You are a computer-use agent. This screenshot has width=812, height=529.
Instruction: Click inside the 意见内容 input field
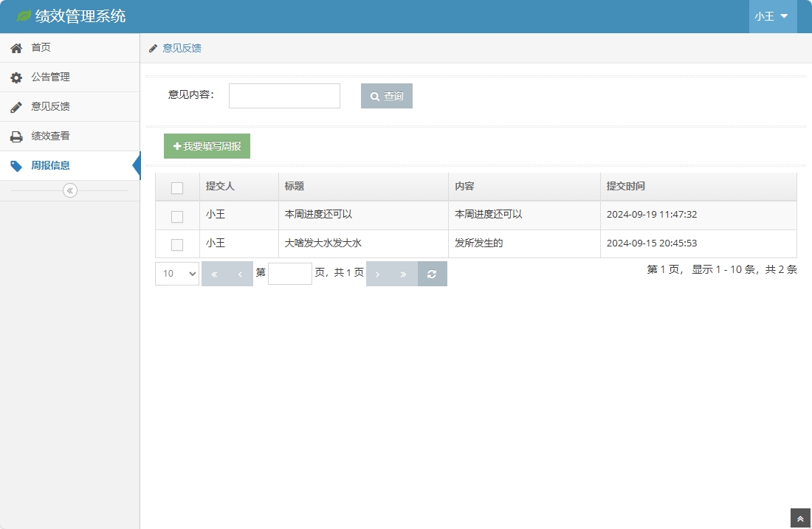click(284, 95)
